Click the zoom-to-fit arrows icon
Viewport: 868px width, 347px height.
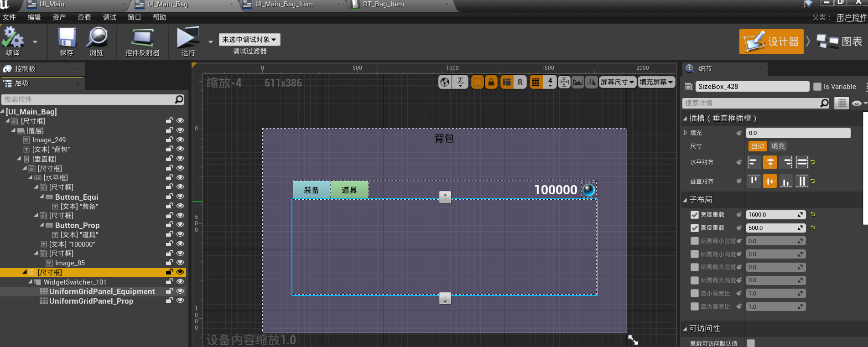[x=564, y=82]
